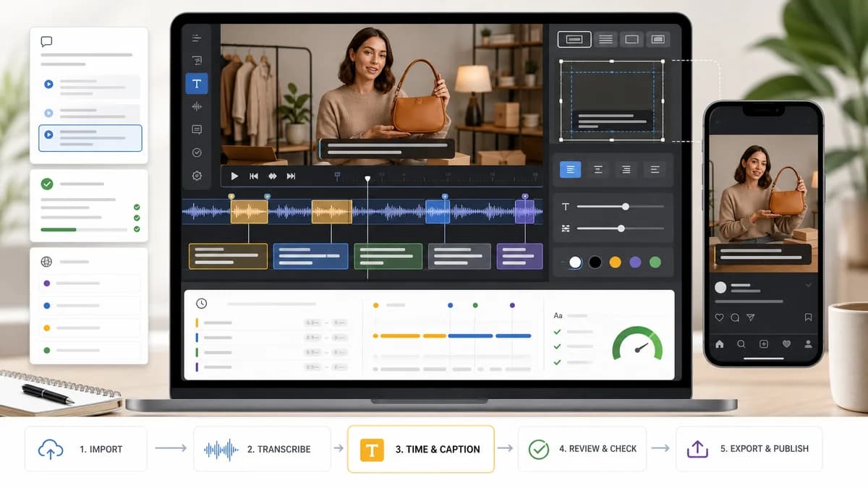
Task: Choose the empty-frame caption layout button
Action: click(631, 39)
